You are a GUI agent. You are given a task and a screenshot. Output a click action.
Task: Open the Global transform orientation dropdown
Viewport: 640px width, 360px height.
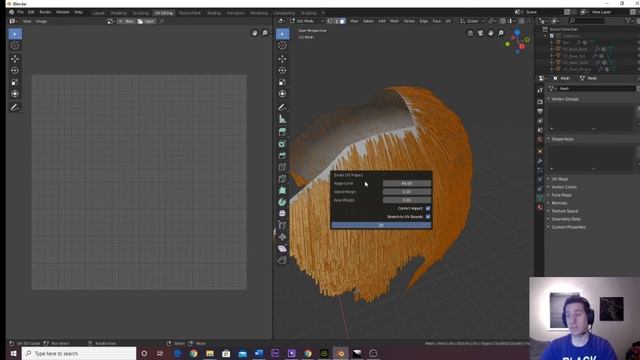(x=471, y=21)
